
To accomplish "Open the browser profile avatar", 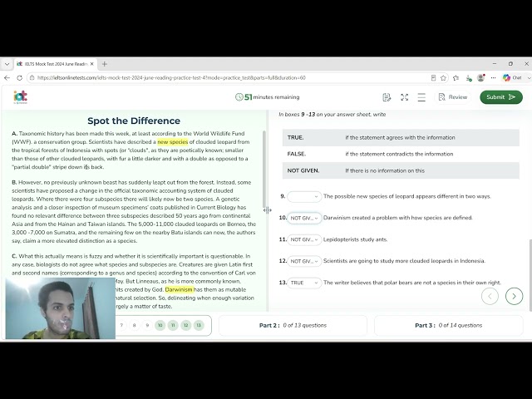I will click(480, 77).
